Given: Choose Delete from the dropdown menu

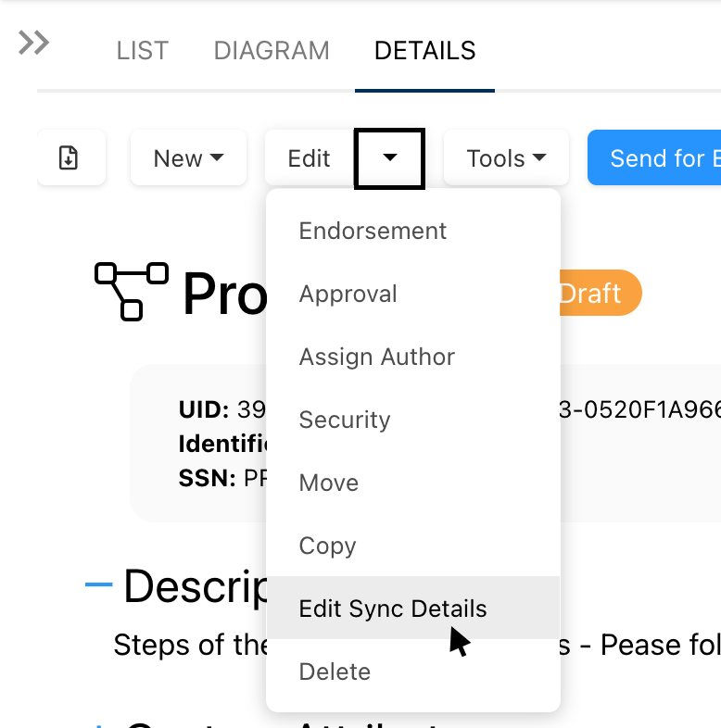Looking at the screenshot, I should (335, 672).
